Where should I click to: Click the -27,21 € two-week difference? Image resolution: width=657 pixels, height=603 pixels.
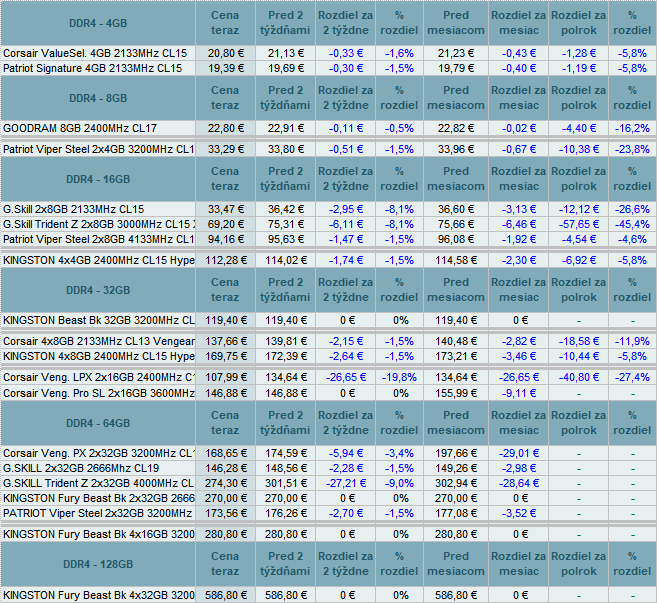pyautogui.click(x=346, y=483)
